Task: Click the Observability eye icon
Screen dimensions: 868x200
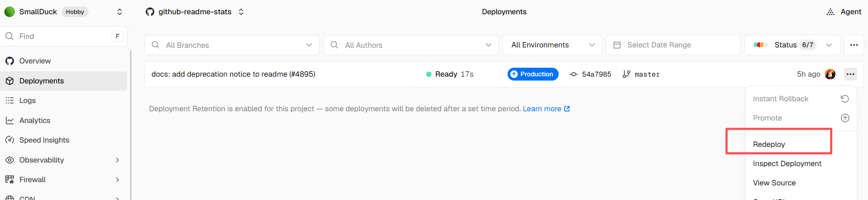Action: coord(10,160)
